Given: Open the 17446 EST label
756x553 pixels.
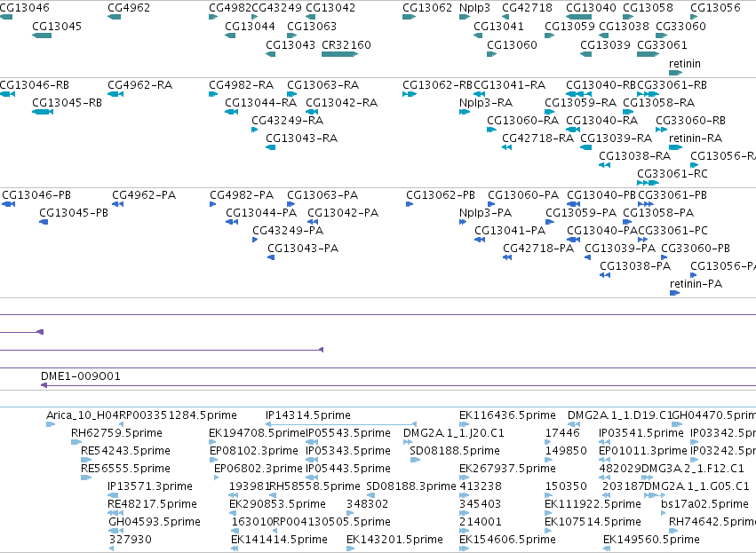Looking at the screenshot, I should point(562,433).
